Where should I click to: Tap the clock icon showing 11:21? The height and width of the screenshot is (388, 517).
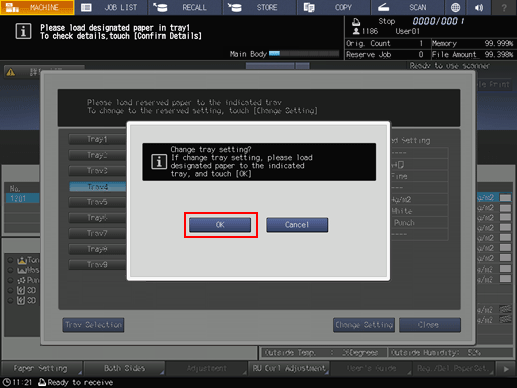pos(6,382)
